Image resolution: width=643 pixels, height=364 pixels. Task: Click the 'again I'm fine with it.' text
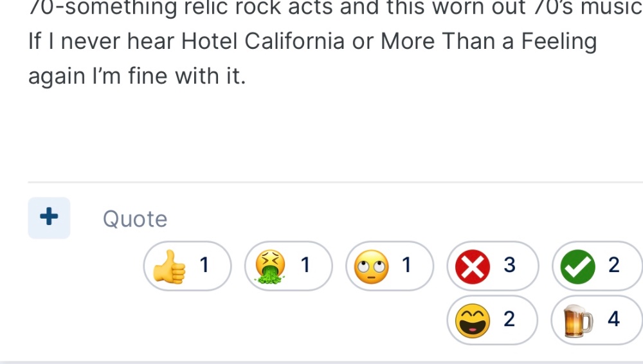coord(137,77)
